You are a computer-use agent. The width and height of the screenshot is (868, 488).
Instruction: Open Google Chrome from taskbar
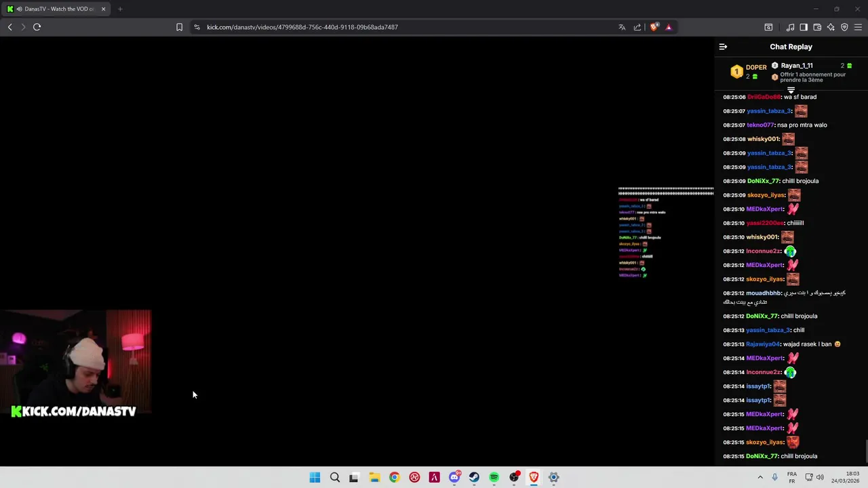pos(394,477)
